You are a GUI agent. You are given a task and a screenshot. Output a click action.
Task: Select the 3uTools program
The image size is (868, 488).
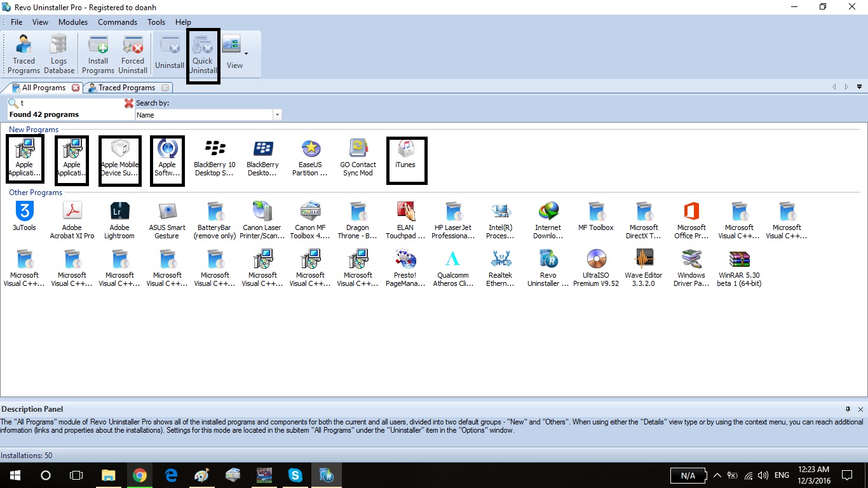[24, 216]
